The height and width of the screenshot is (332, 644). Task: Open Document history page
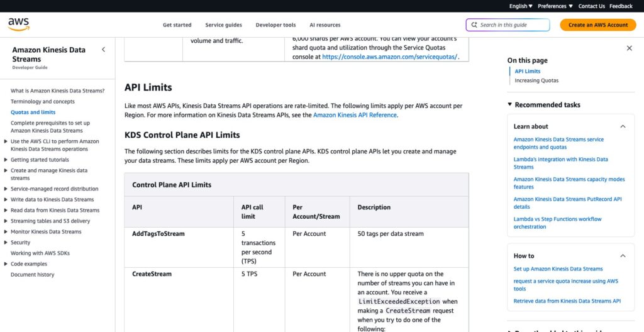tap(33, 275)
